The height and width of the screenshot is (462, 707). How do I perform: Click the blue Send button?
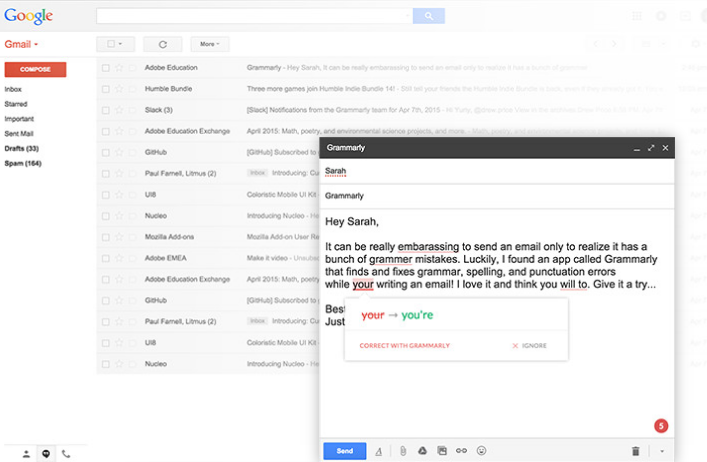344,451
